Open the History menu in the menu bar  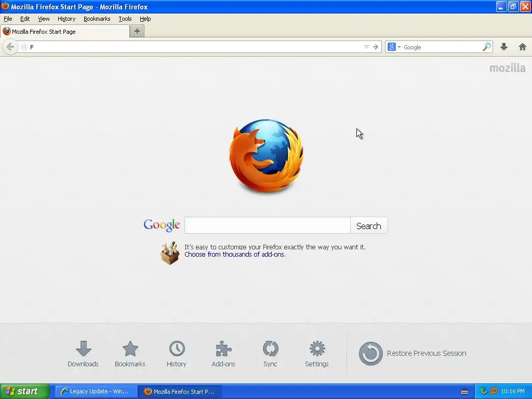pos(66,19)
